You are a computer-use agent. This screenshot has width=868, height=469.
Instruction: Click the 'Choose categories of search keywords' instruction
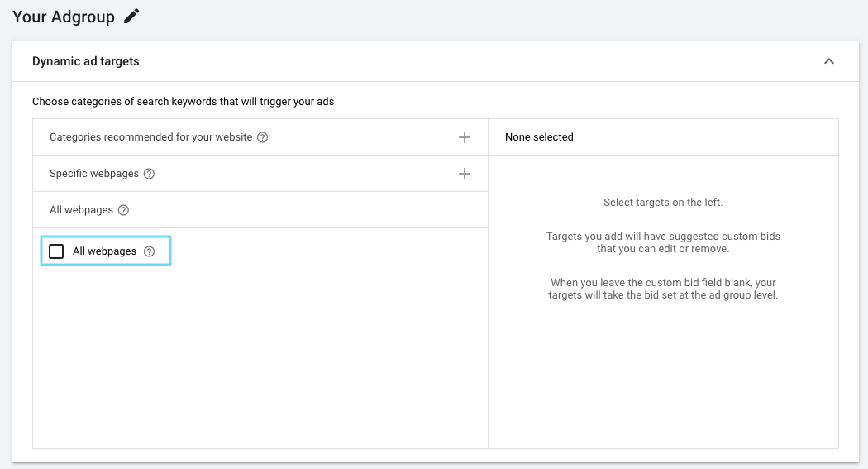[x=183, y=102]
